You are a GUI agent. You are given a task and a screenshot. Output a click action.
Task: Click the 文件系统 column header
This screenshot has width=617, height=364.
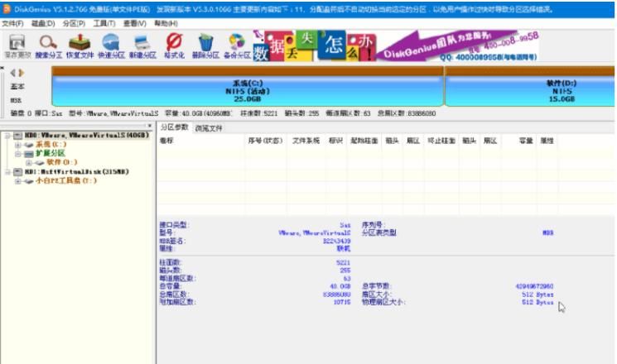(306, 141)
